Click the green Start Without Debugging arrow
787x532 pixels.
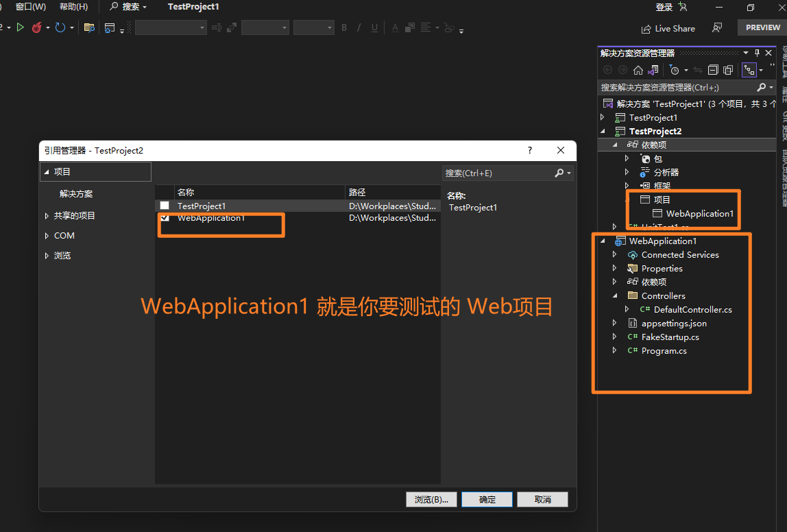coord(21,27)
